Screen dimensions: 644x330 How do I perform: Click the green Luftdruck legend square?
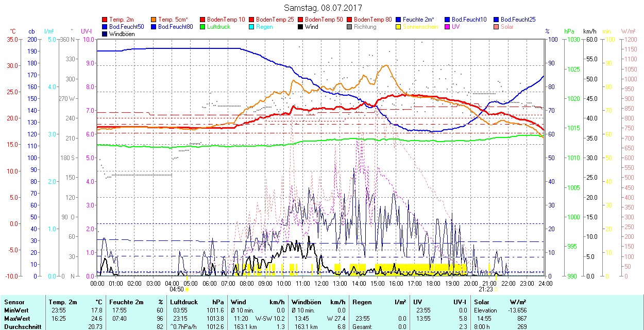click(x=203, y=27)
